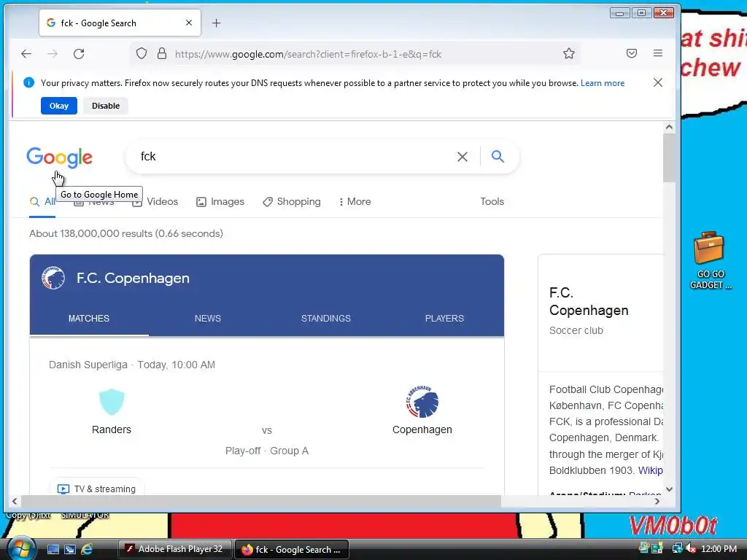Switch to Images search results

(x=220, y=201)
